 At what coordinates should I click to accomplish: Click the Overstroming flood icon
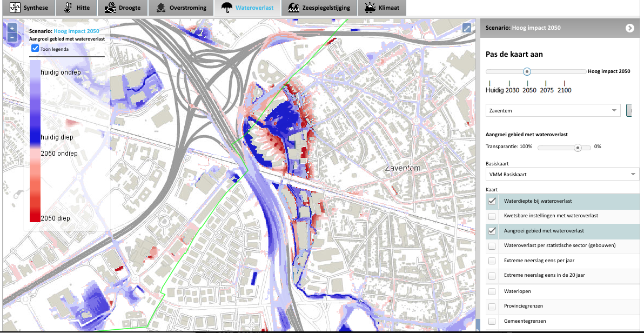161,8
